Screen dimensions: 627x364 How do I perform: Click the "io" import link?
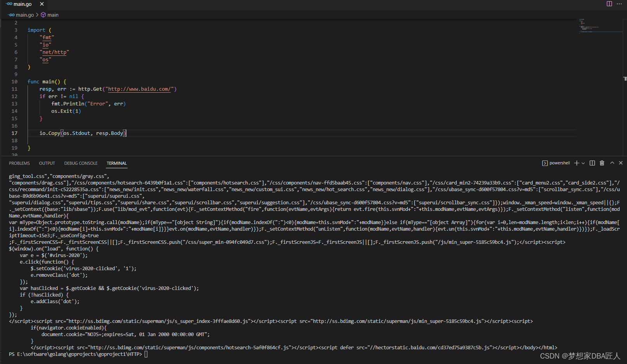(45, 45)
